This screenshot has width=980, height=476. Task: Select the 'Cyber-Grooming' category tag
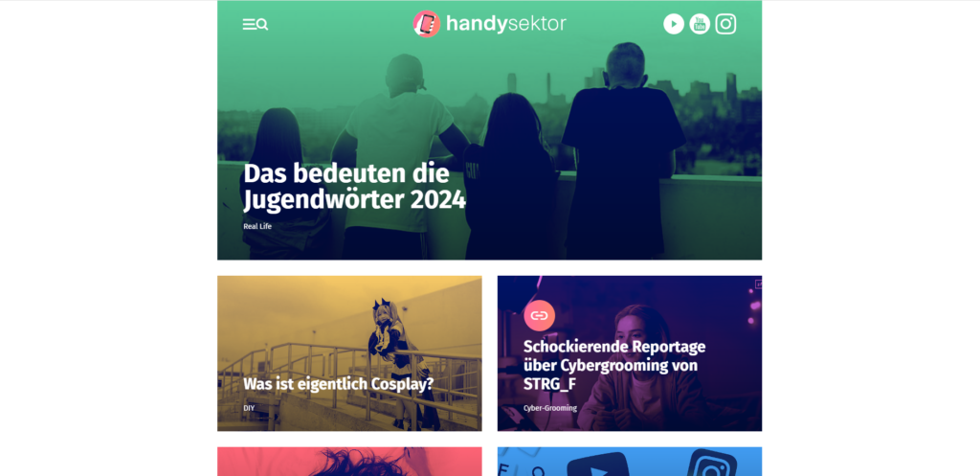550,408
